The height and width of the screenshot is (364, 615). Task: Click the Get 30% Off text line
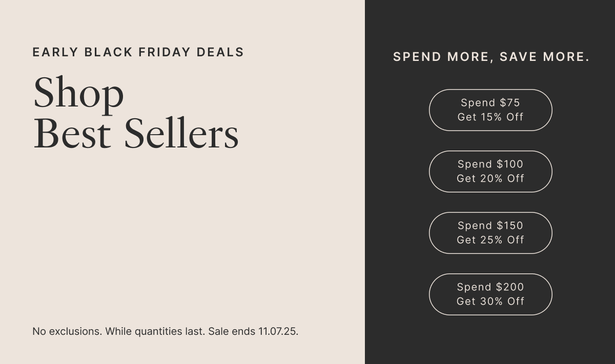tap(490, 302)
